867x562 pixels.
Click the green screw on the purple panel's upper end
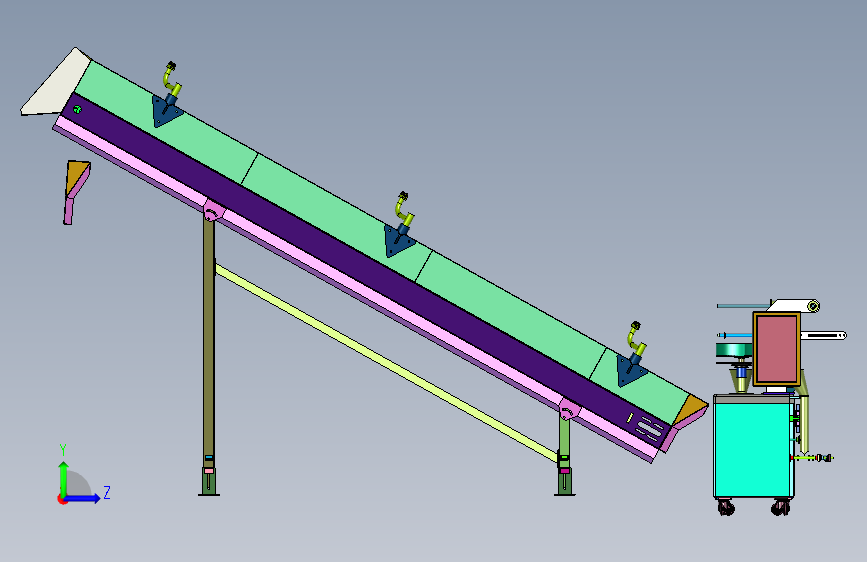pyautogui.click(x=77, y=110)
